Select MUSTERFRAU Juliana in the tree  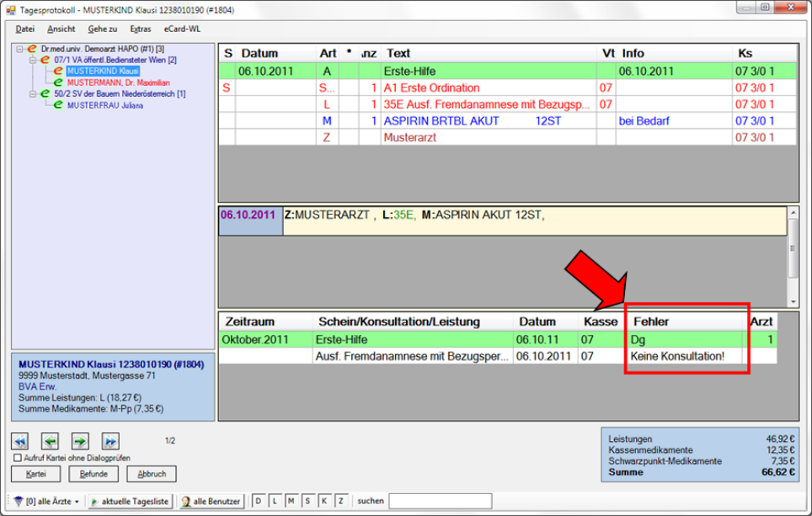(x=105, y=105)
